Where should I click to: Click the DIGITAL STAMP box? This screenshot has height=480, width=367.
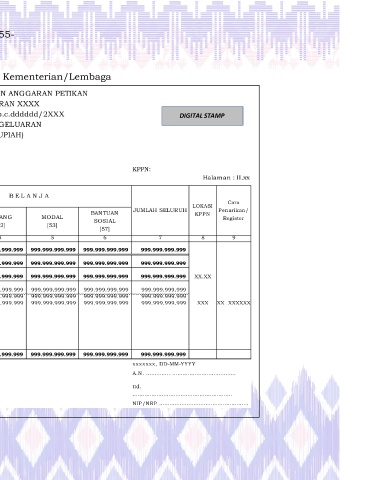tap(202, 116)
